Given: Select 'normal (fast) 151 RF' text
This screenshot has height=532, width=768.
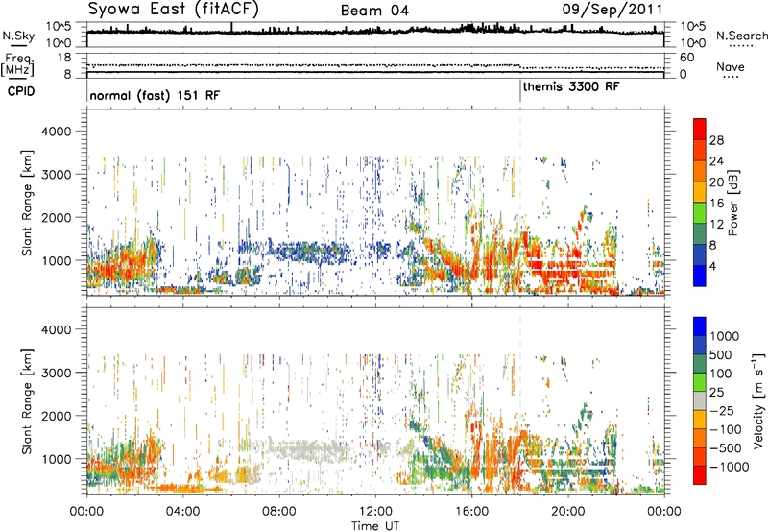Looking at the screenshot, I should point(155,95).
